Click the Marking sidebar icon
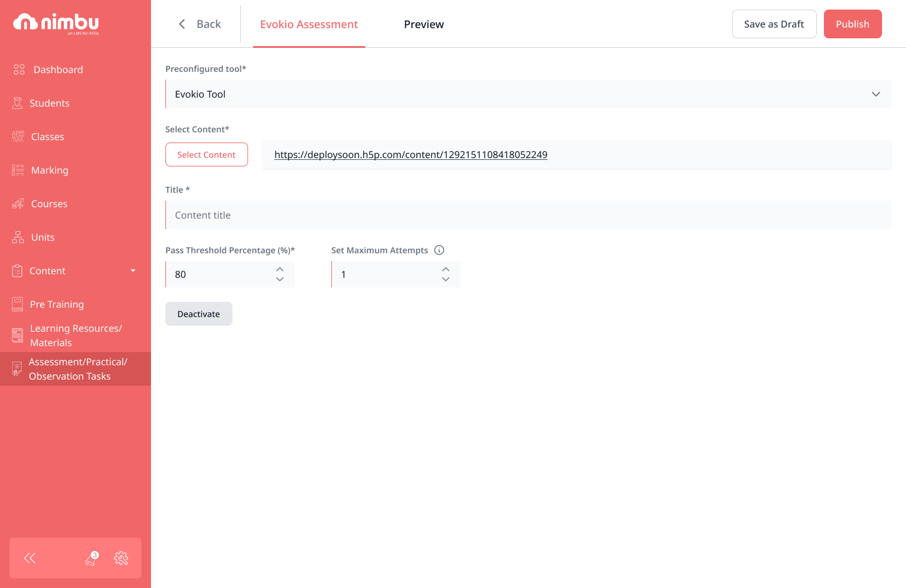Screen dimensions: 906x588 point(18,170)
